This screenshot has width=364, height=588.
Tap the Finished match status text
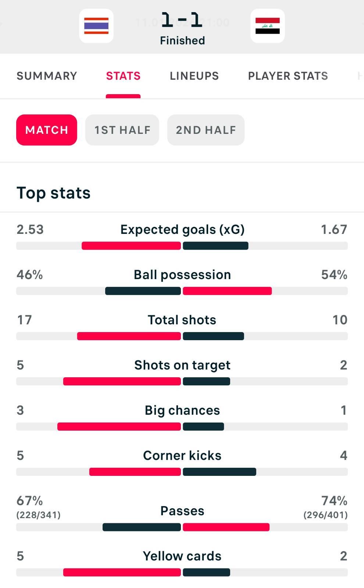182,40
